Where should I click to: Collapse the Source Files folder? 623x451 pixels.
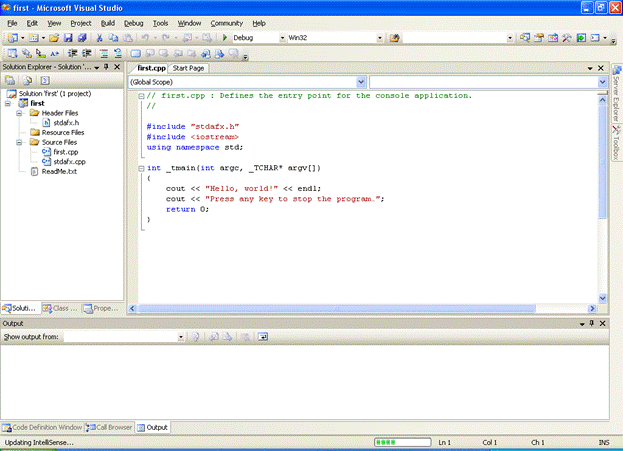19,142
